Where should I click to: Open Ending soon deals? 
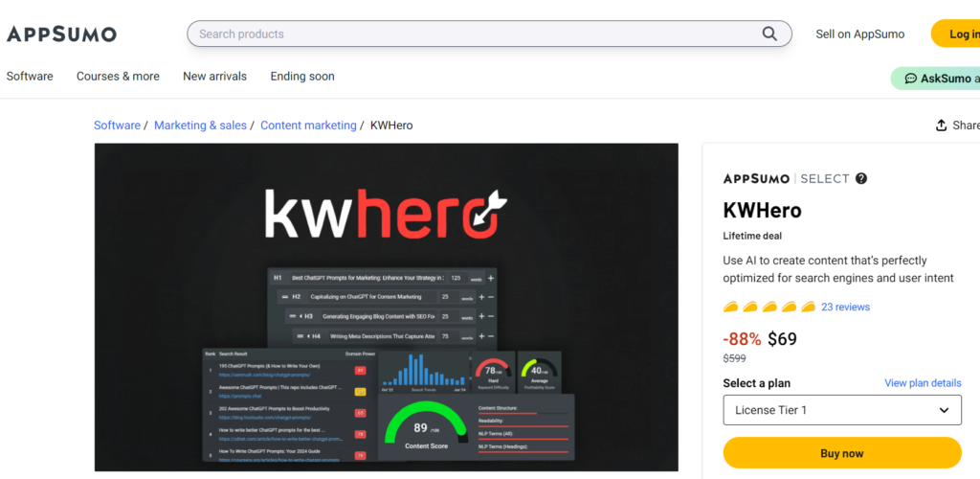[302, 77]
